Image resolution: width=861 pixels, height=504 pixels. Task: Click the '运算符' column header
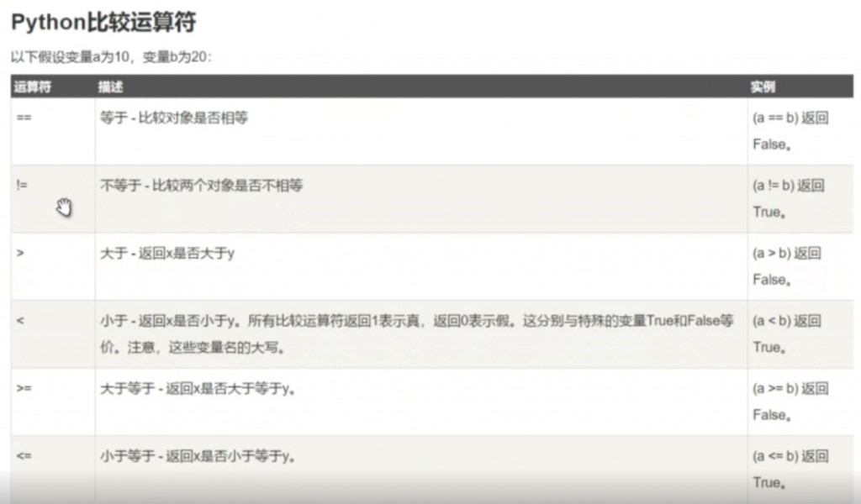(33, 87)
